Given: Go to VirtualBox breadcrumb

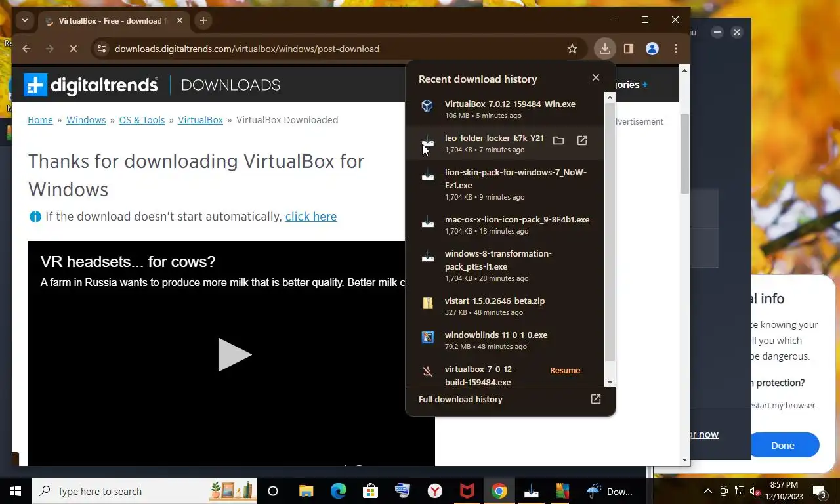Looking at the screenshot, I should click(200, 120).
